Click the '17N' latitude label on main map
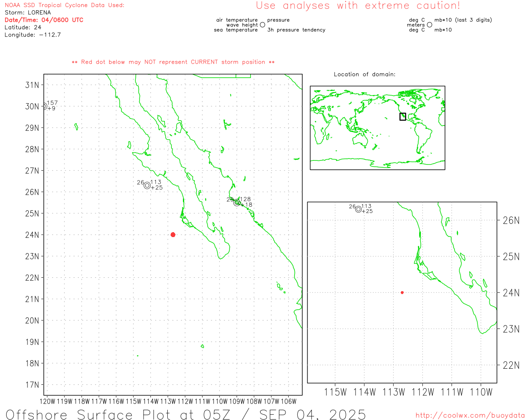This screenshot has height=420, width=525. (32, 385)
